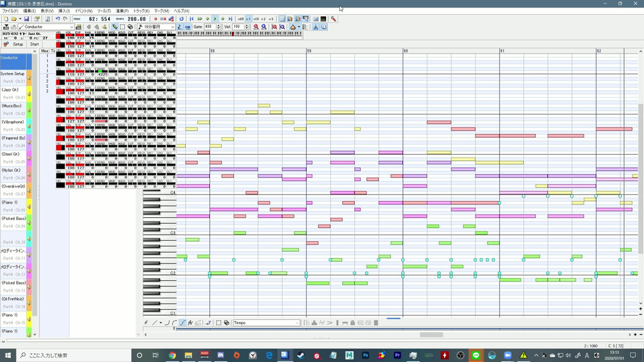Select the eraser in the event graph toolbar
The image size is (644, 362).
(x=226, y=323)
